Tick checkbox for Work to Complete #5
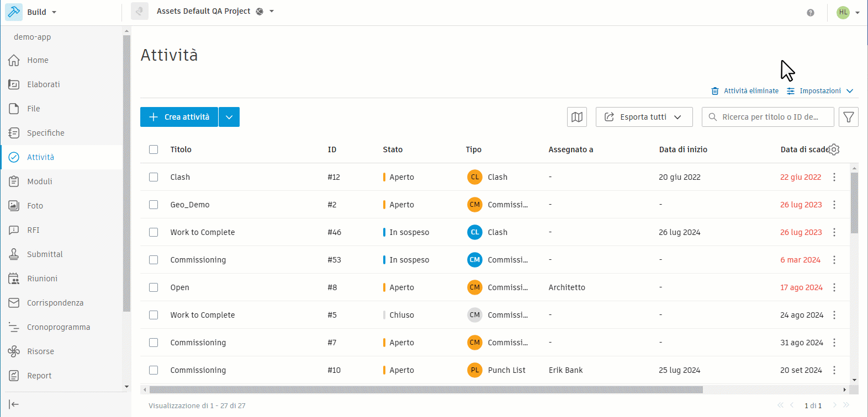 154,315
